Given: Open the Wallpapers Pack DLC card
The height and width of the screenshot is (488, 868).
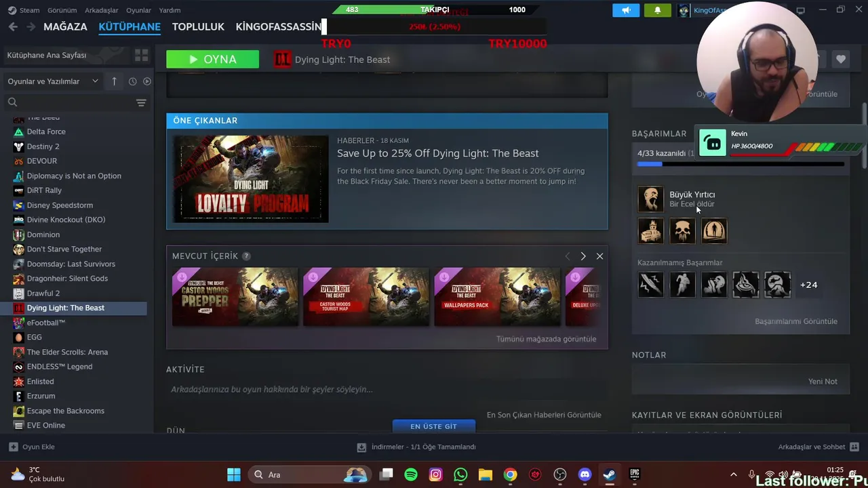Looking at the screenshot, I should tap(497, 297).
